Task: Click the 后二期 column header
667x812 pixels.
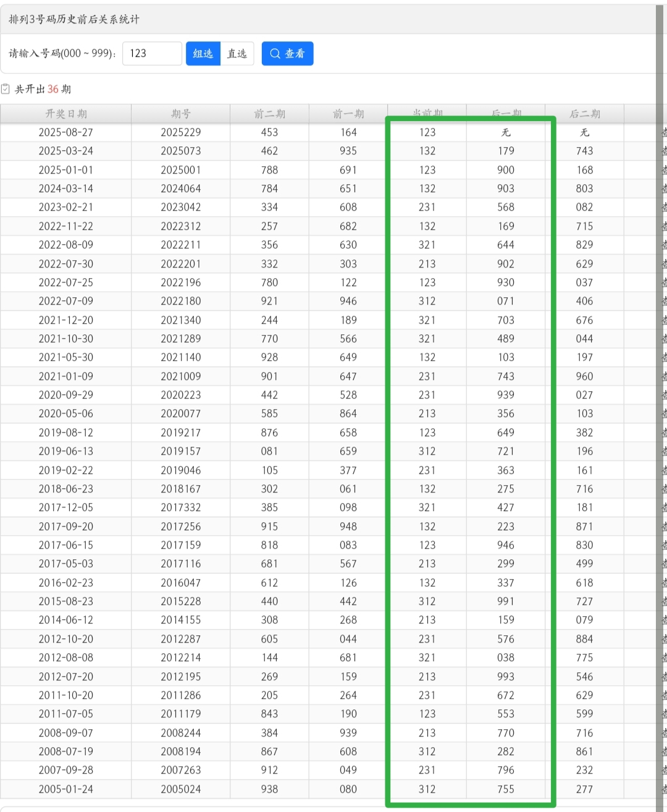Action: 585,114
